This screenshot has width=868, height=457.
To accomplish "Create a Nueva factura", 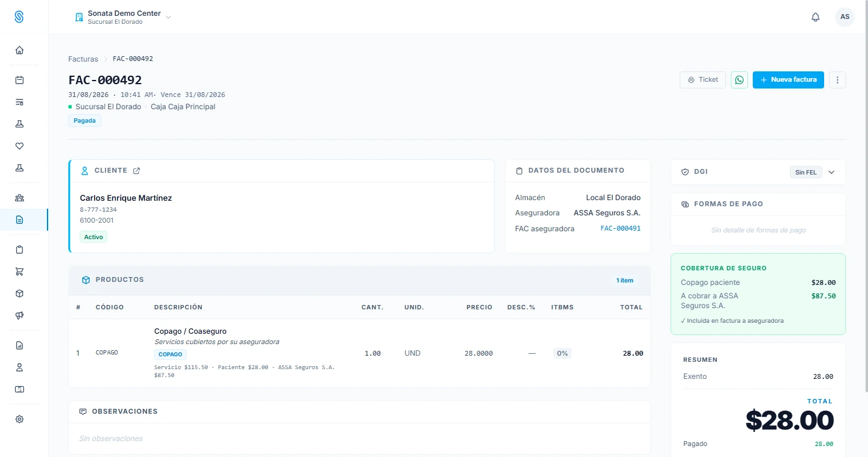I will click(788, 80).
